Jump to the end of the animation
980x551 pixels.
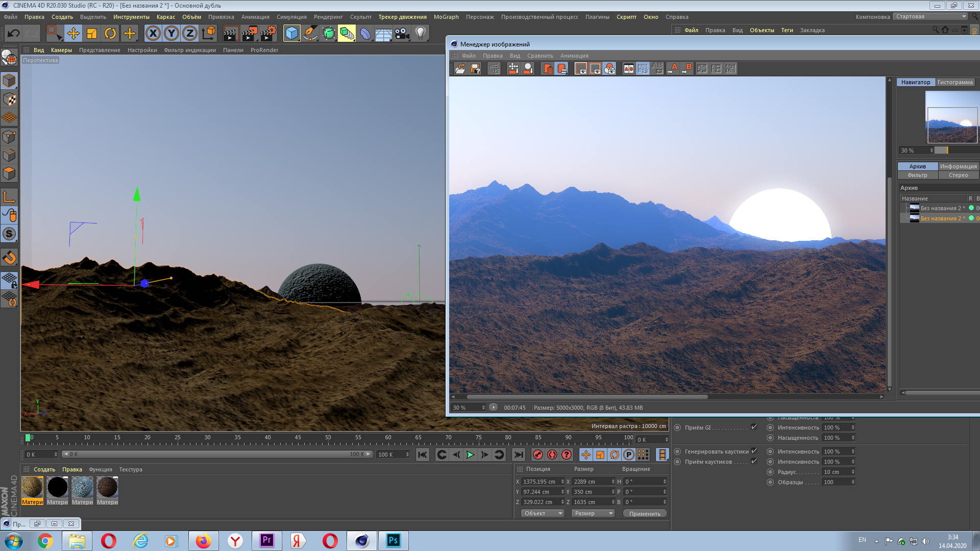coord(519,455)
